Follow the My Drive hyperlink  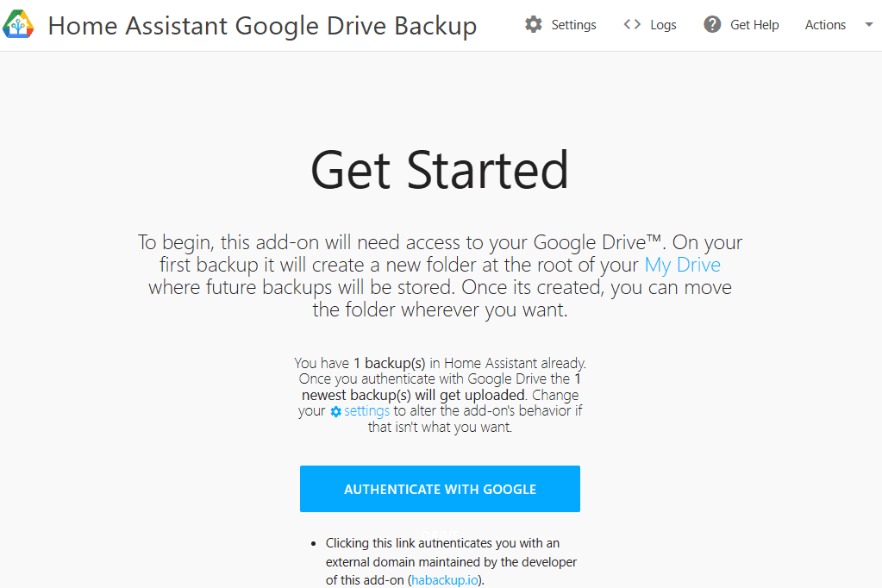click(682, 265)
